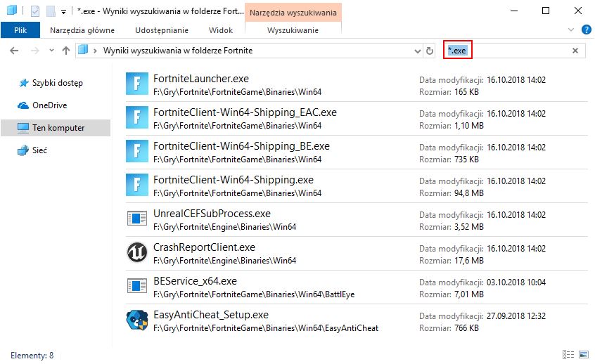Screen dimensions: 595x364
Task: Open the Wyszukiwanie tab
Action: click(x=293, y=30)
